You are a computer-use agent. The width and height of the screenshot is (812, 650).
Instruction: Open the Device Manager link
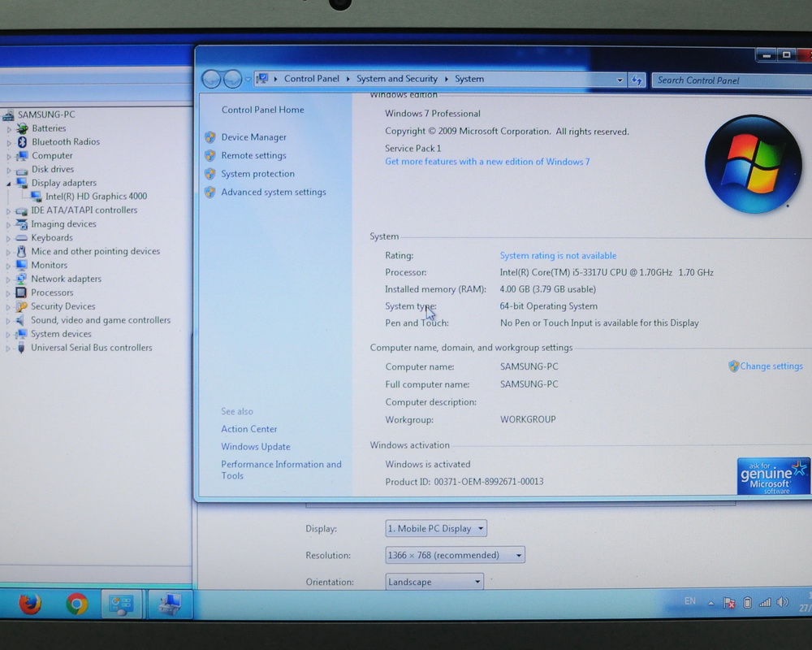pyautogui.click(x=253, y=137)
